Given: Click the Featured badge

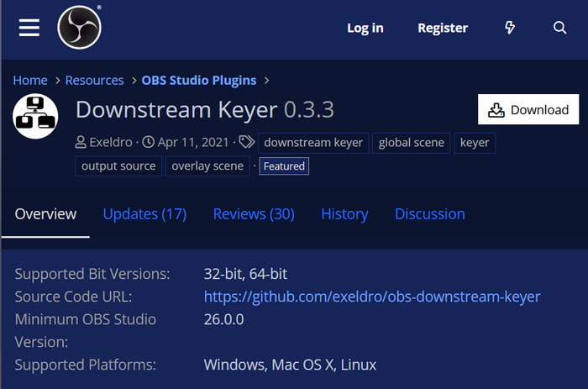Looking at the screenshot, I should tap(284, 166).
